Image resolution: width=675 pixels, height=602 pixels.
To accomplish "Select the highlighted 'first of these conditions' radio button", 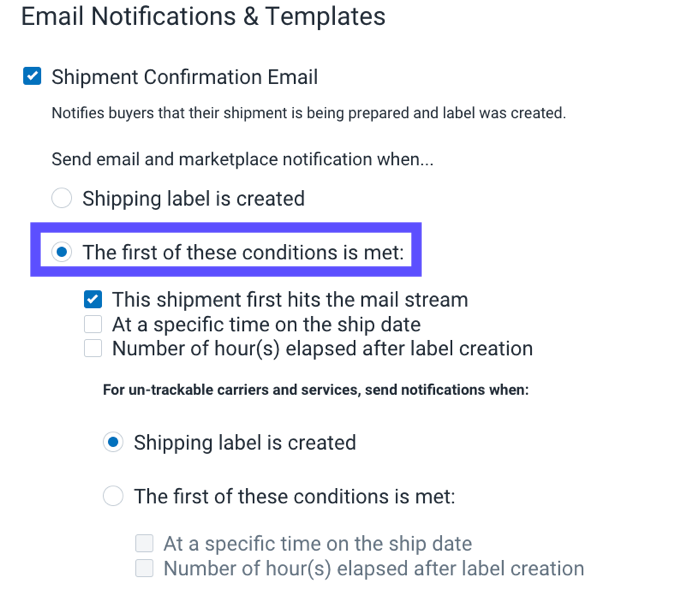I will pyautogui.click(x=63, y=252).
